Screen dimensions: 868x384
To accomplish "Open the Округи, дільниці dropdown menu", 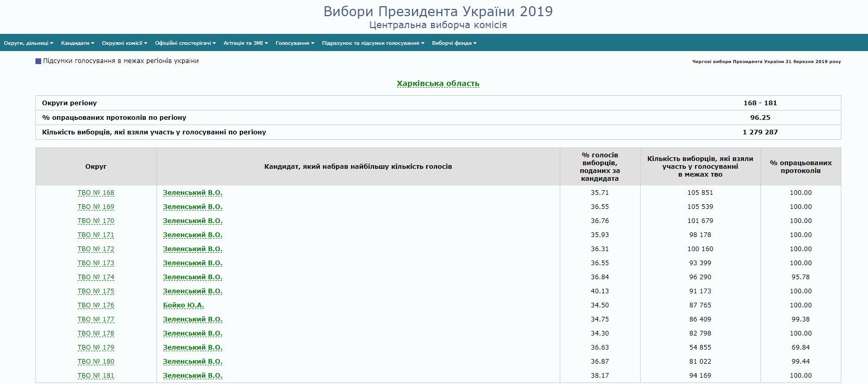I will pyautogui.click(x=28, y=43).
